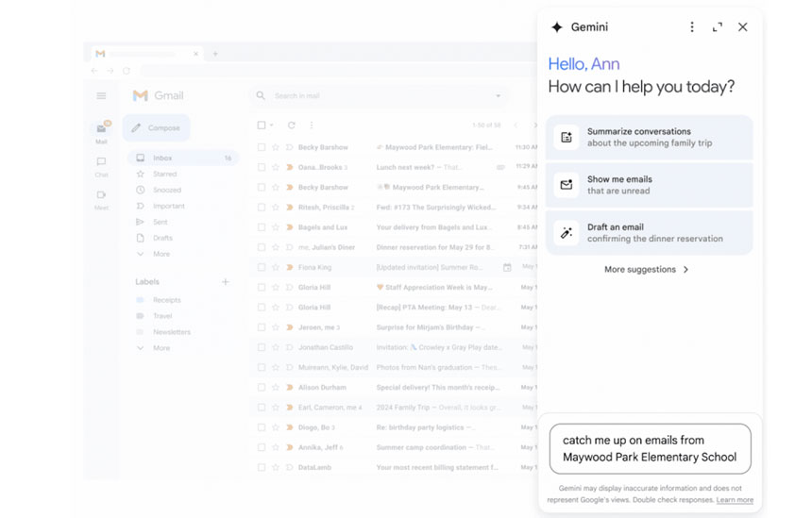Image resolution: width=812 pixels, height=518 pixels.
Task: Open select-all dropdown arrow
Action: pyautogui.click(x=271, y=125)
